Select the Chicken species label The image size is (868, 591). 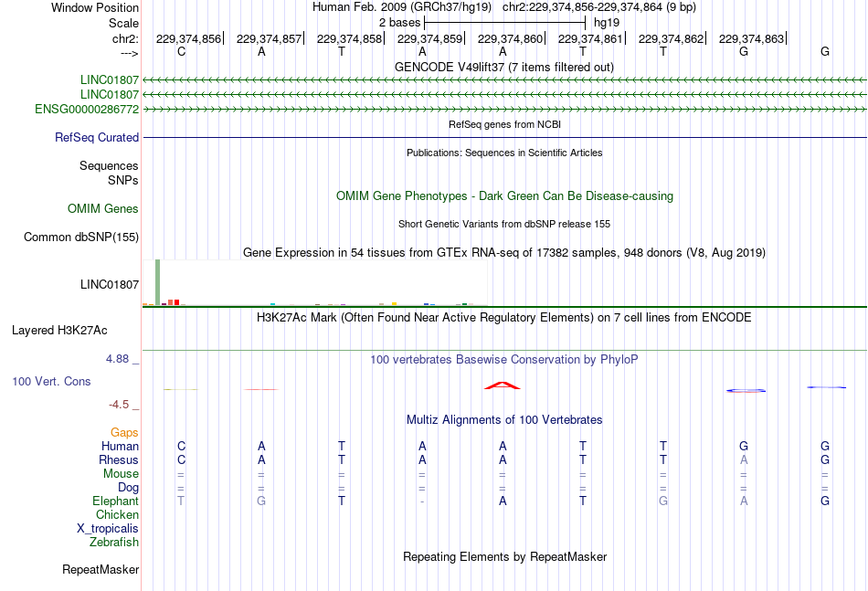pyautogui.click(x=117, y=514)
